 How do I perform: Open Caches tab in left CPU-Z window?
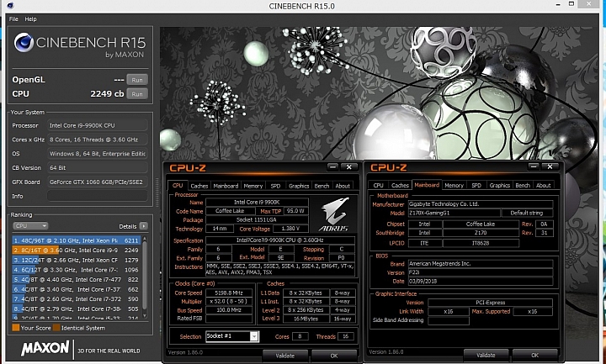point(199,186)
